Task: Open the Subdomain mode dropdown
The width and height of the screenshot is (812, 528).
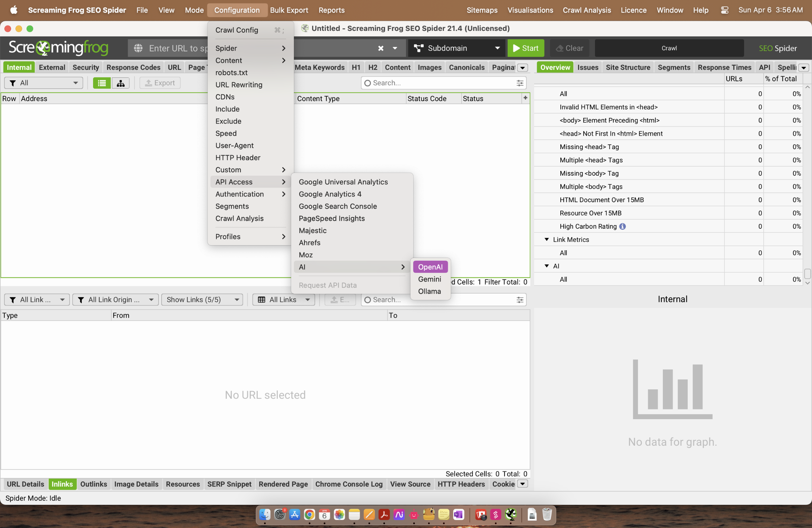Action: 457,48
